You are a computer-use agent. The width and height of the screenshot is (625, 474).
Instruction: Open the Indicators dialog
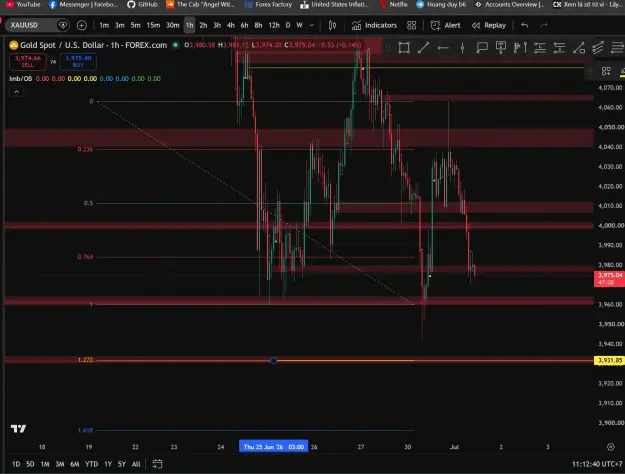pos(374,26)
